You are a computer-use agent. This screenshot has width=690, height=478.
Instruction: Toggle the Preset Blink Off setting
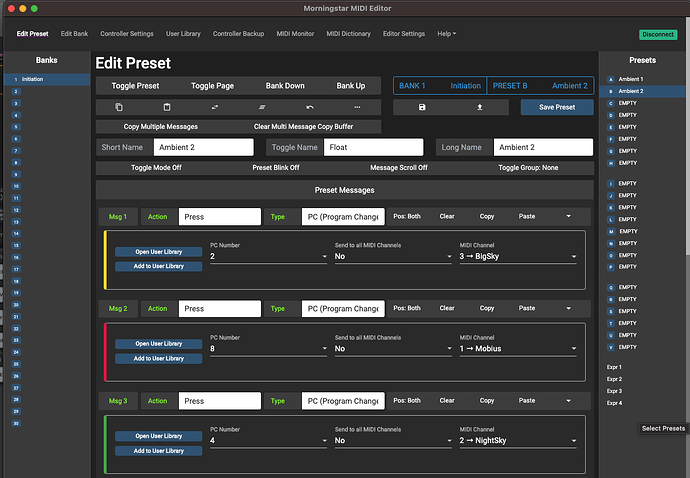tap(276, 168)
